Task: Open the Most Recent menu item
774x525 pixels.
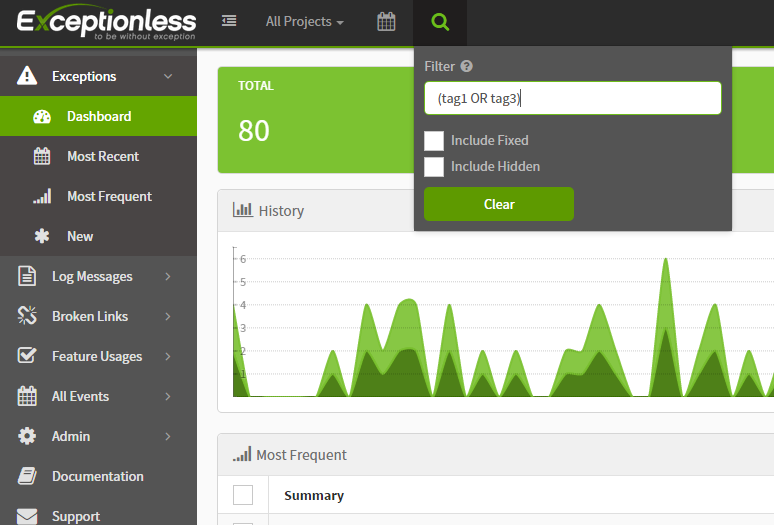Action: [x=98, y=156]
